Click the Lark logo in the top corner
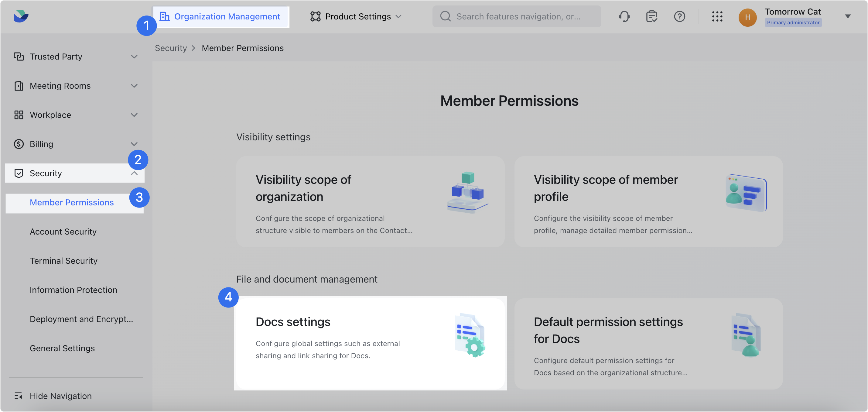The height and width of the screenshot is (412, 868). tap(21, 16)
